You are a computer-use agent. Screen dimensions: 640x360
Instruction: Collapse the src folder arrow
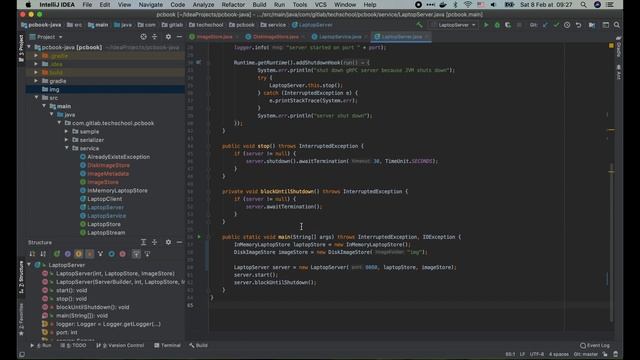pos(36,98)
